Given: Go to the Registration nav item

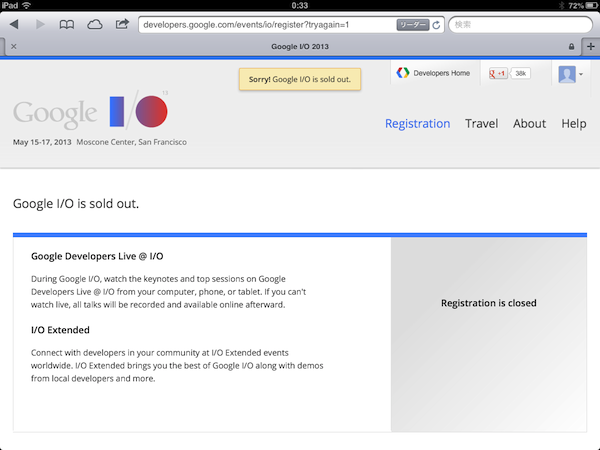Looking at the screenshot, I should tap(417, 124).
